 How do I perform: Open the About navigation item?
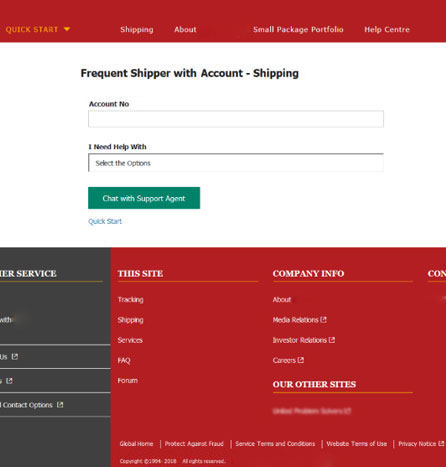(185, 29)
